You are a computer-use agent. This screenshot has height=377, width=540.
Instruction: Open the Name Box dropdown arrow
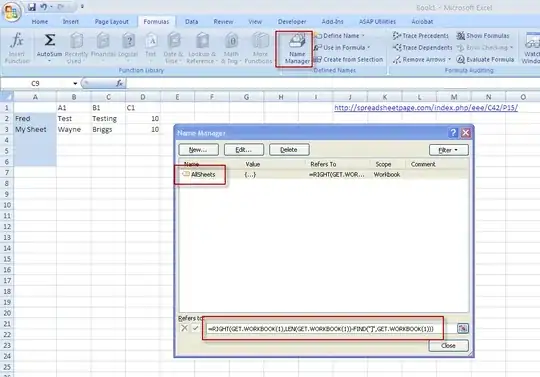[x=75, y=84]
